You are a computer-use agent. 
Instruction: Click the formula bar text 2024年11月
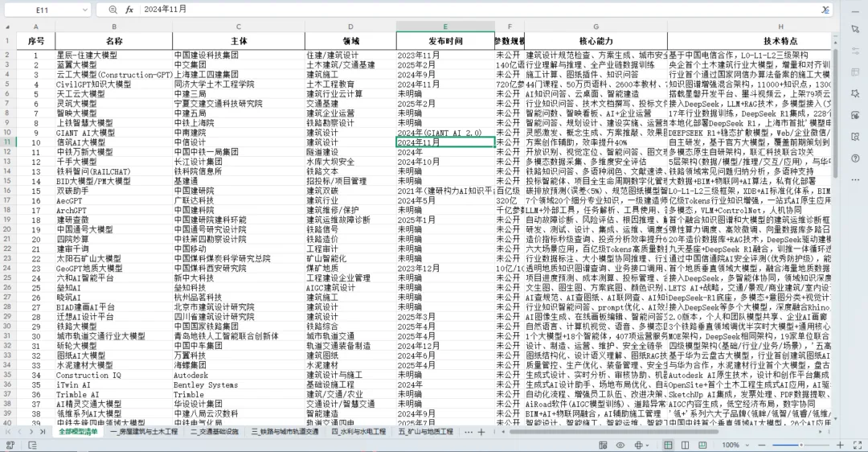pyautogui.click(x=165, y=10)
